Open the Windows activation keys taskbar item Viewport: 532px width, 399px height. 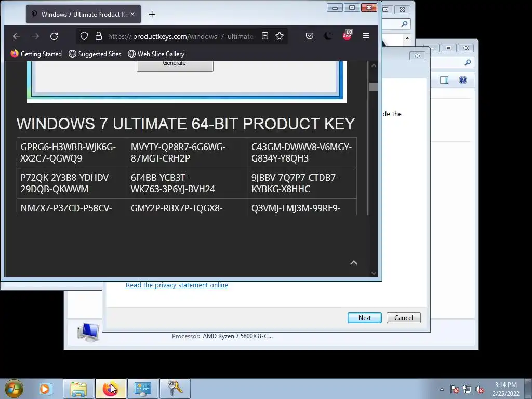point(175,389)
